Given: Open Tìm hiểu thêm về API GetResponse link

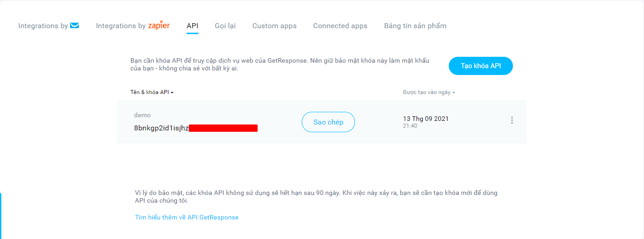Looking at the screenshot, I should coord(187,217).
